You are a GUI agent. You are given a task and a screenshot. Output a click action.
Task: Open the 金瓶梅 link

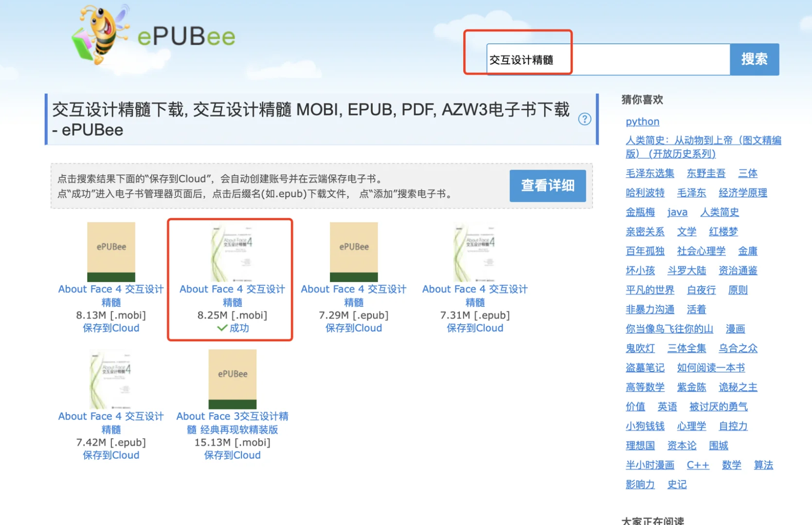[640, 212]
